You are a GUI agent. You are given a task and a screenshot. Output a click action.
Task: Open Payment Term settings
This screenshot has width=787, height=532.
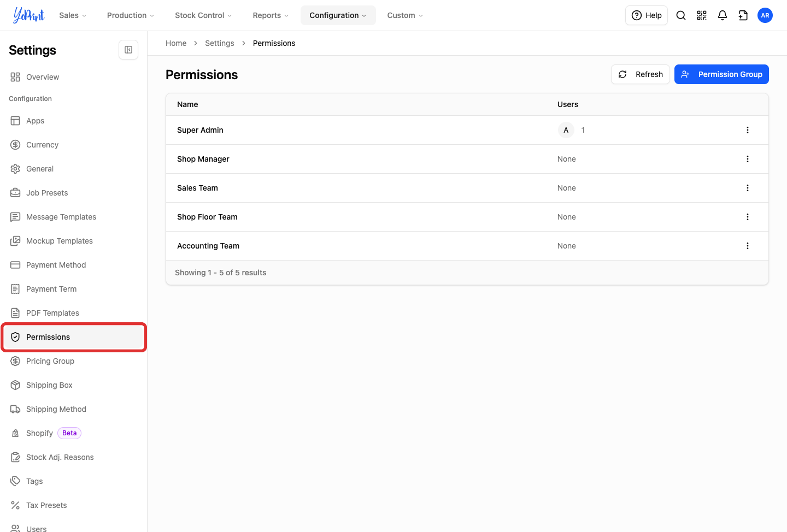(x=74, y=289)
